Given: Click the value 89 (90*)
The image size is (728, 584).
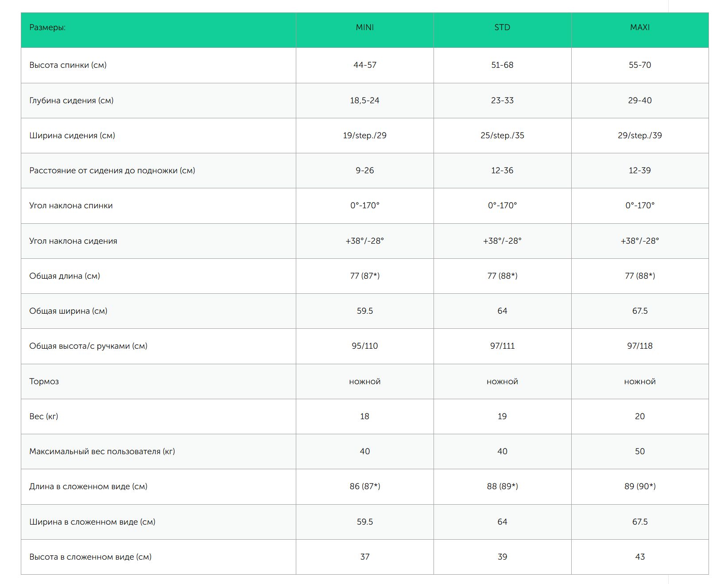Looking at the screenshot, I should [x=640, y=487].
